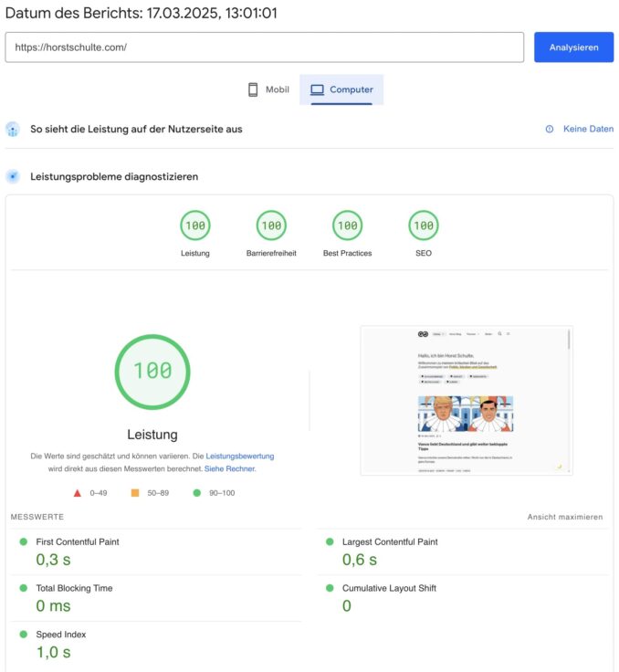Image resolution: width=619 pixels, height=672 pixels.
Task: Click the laptop icon beside Computer
Action: pyautogui.click(x=317, y=89)
